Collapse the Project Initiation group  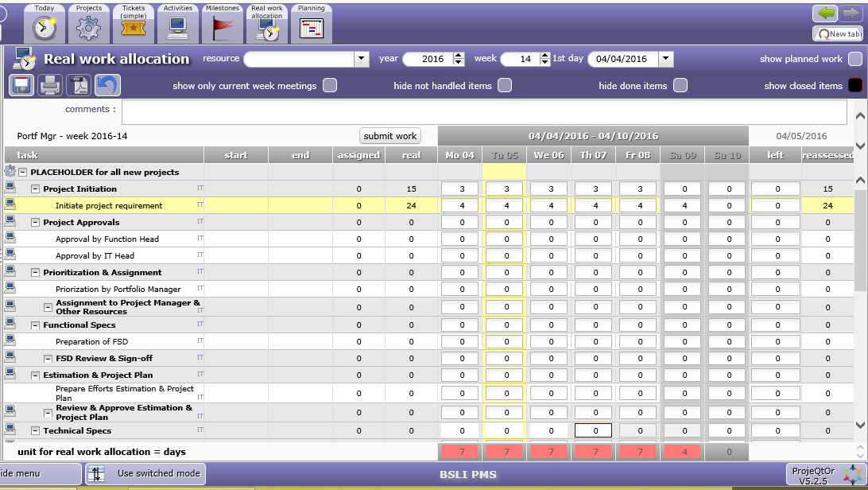click(x=36, y=189)
